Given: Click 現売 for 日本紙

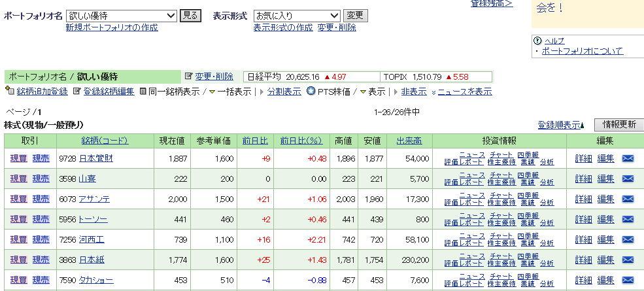Looking at the screenshot, I should 41,260.
